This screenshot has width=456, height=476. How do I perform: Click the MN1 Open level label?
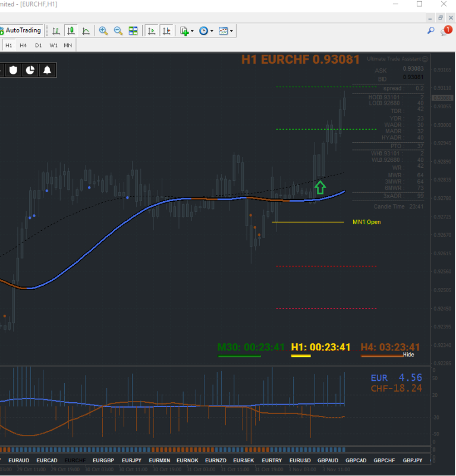coord(366,222)
